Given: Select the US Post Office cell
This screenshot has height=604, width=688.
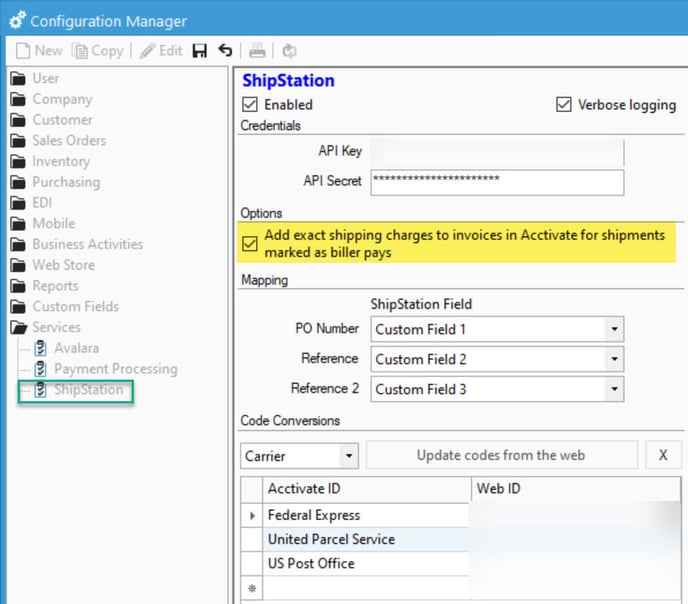Looking at the screenshot, I should 366,564.
